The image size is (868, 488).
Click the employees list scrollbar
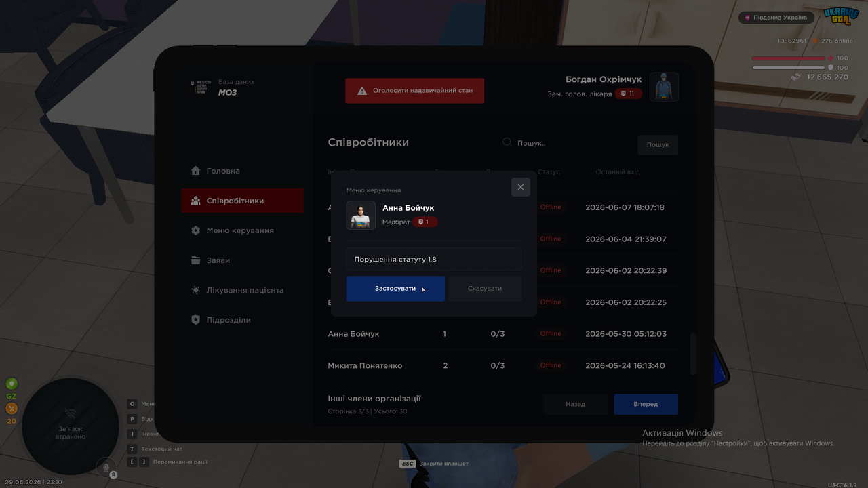(693, 354)
